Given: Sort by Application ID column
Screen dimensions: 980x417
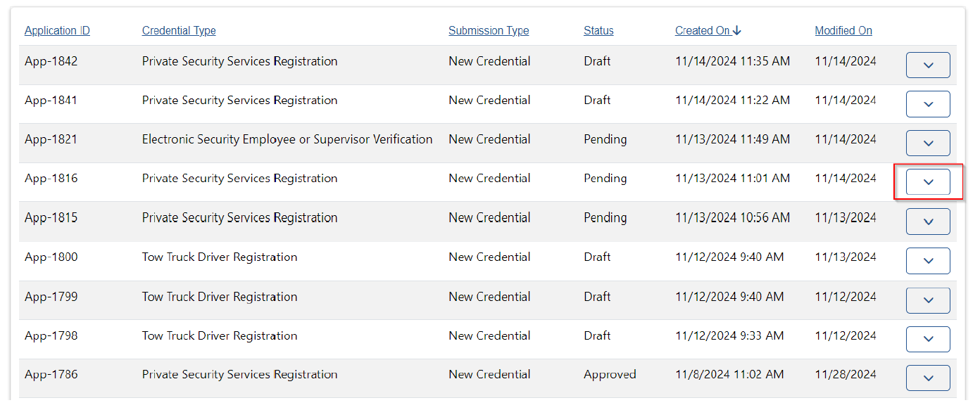Looking at the screenshot, I should point(57,31).
